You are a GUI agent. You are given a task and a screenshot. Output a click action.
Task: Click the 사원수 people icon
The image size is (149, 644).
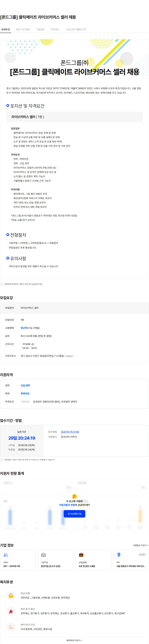pyautogui.click(x=6, y=555)
